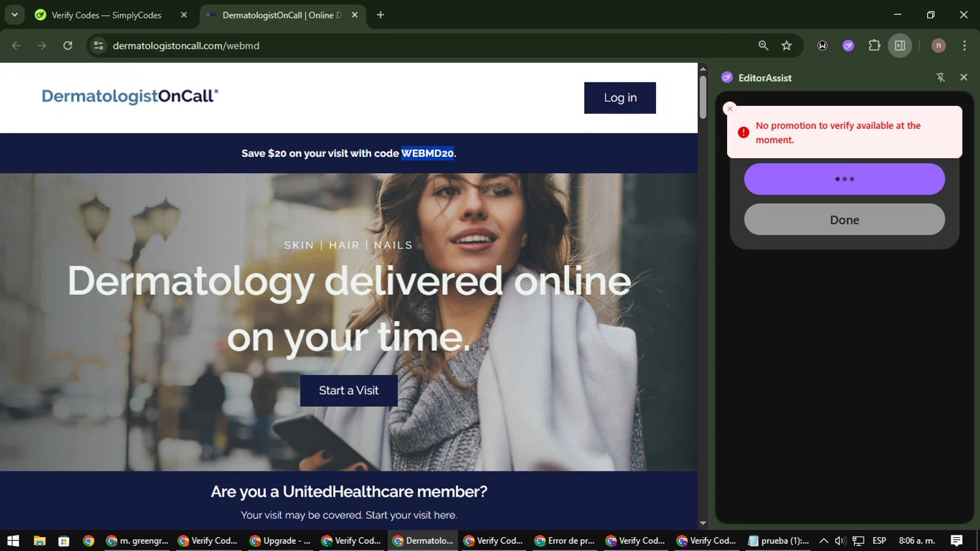Click the page scrollbar up arrow
Image resolution: width=980 pixels, height=551 pixels.
coord(703,69)
